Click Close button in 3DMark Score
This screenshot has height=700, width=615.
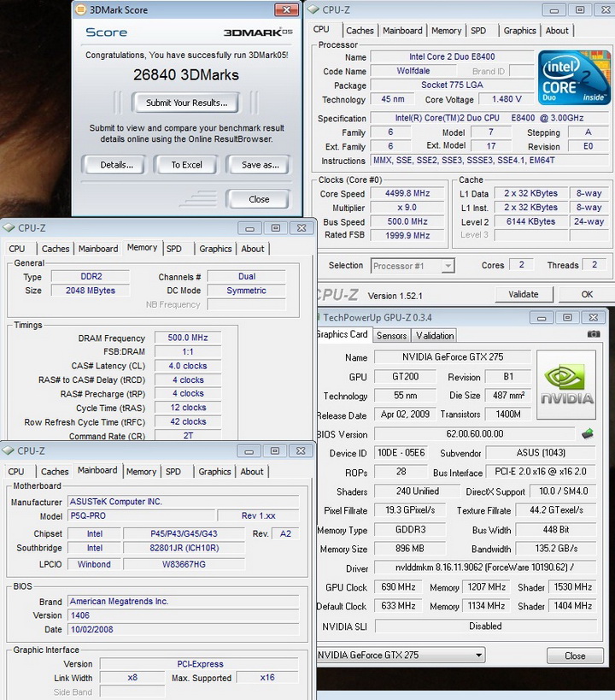coord(259,199)
